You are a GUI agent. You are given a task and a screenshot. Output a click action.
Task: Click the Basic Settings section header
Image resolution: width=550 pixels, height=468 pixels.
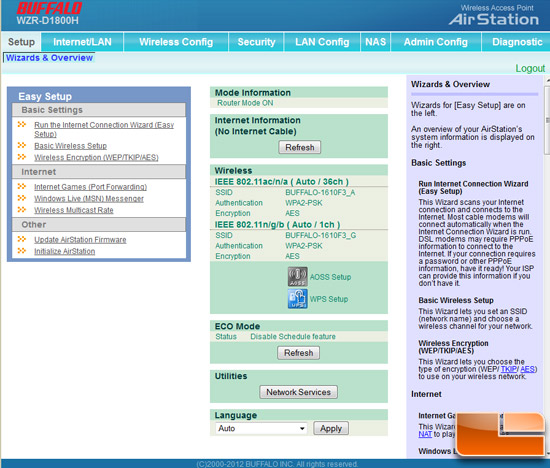click(99, 110)
